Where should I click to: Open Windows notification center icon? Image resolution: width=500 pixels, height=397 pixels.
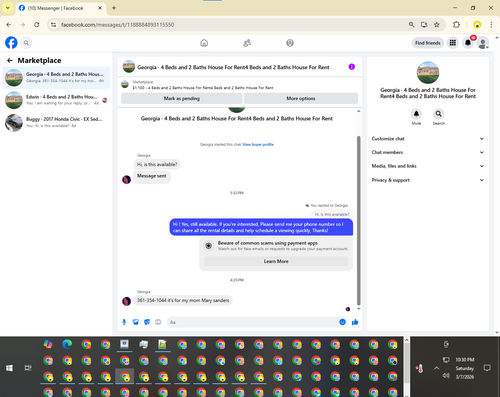487,368
